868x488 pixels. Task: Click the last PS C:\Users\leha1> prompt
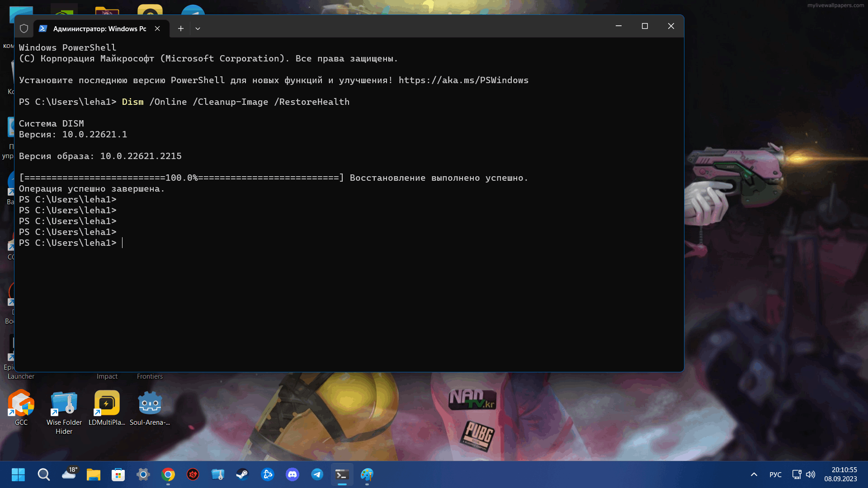pyautogui.click(x=67, y=243)
